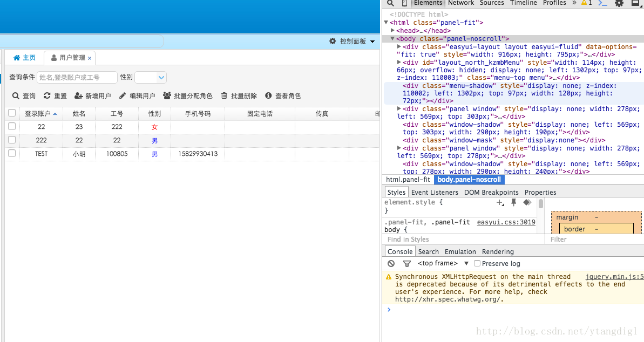This screenshot has width=644, height=342.
Task: Click the 小明 name cell
Action: pyautogui.click(x=79, y=154)
